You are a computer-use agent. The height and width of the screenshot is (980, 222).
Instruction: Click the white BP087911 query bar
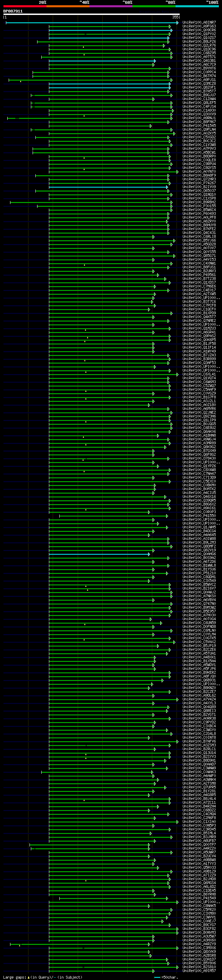tap(92, 15)
